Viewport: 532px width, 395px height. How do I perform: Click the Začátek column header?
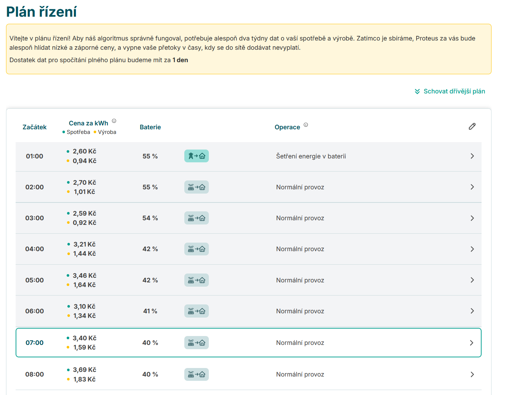click(x=34, y=127)
